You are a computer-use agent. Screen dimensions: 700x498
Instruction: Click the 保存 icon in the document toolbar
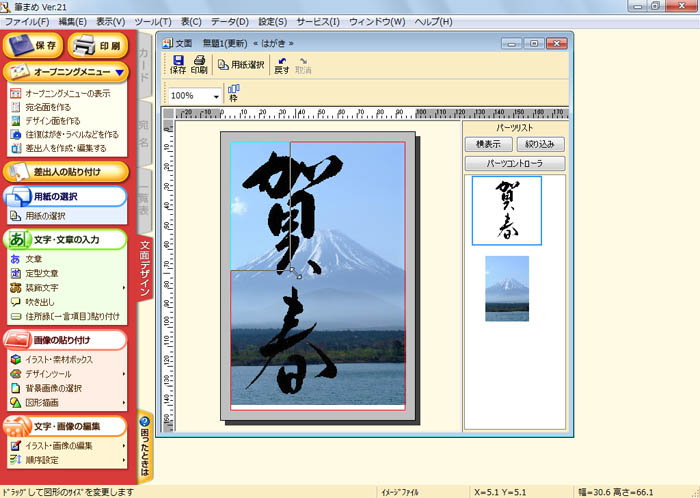click(x=177, y=64)
